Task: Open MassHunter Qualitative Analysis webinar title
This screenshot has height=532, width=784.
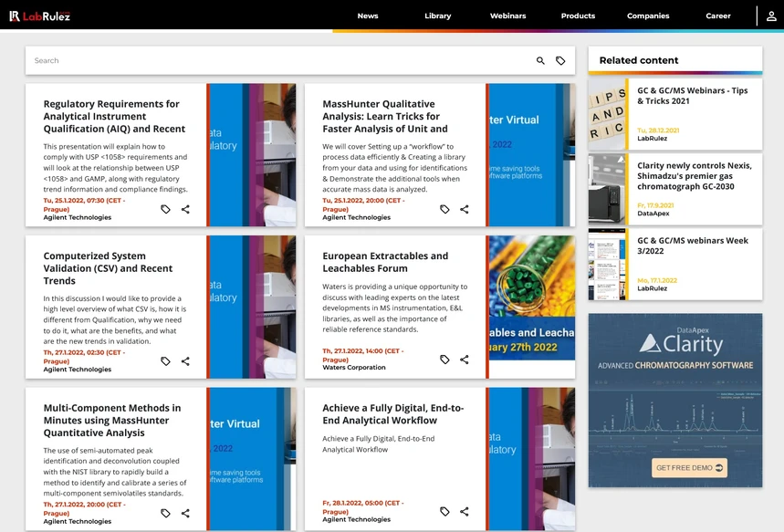Action: (385, 117)
